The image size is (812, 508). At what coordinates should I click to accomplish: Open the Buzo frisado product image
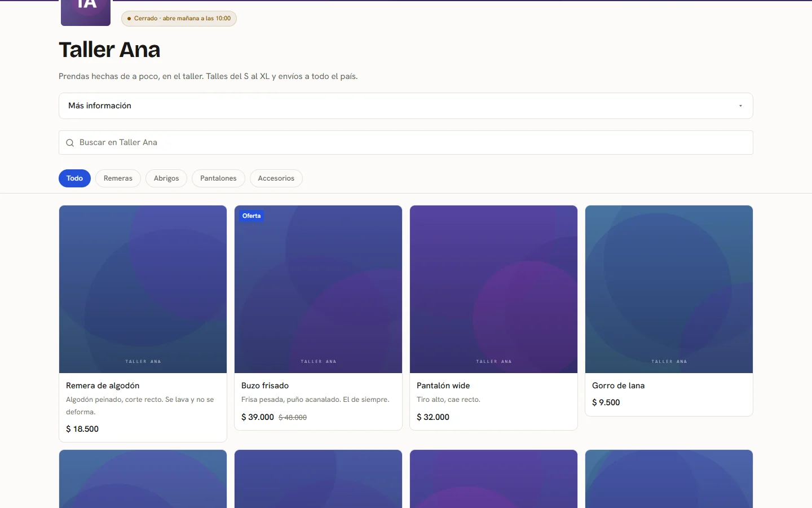pos(318,289)
